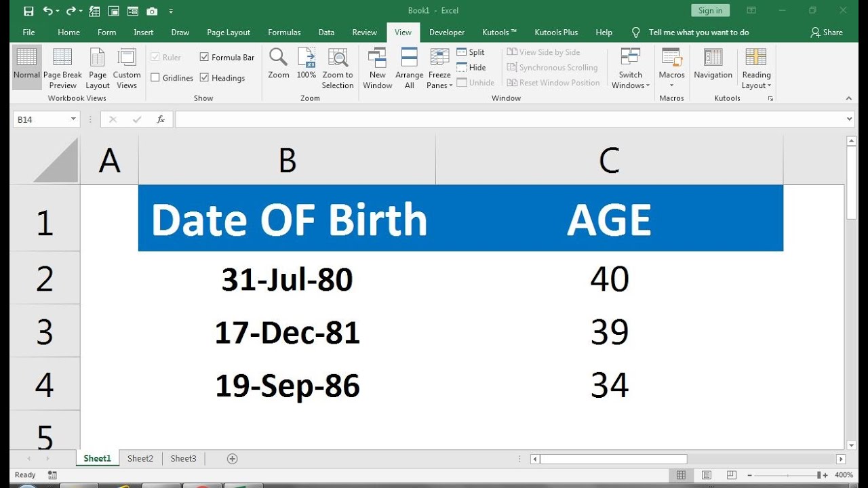Select Normal workbook view
Screen dimensions: 868x488
coord(27,67)
